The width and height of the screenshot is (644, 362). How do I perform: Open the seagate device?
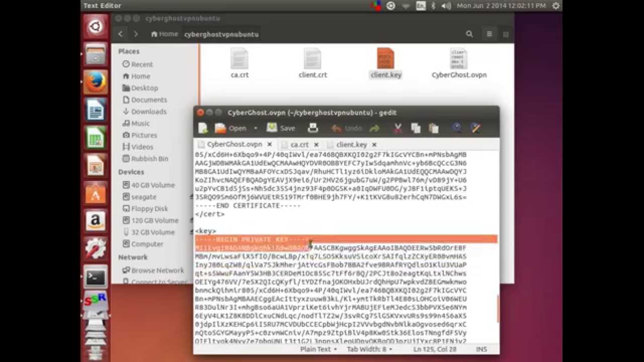pyautogui.click(x=139, y=197)
